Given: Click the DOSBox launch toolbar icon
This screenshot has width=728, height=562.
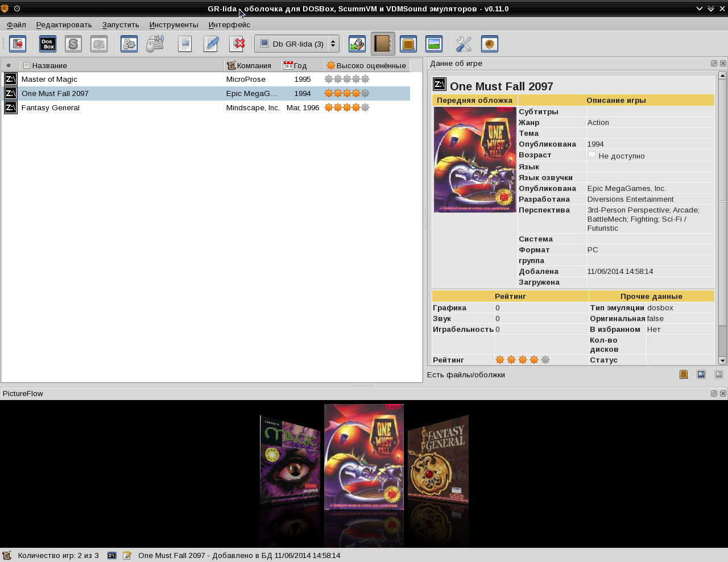Looking at the screenshot, I should [x=48, y=44].
